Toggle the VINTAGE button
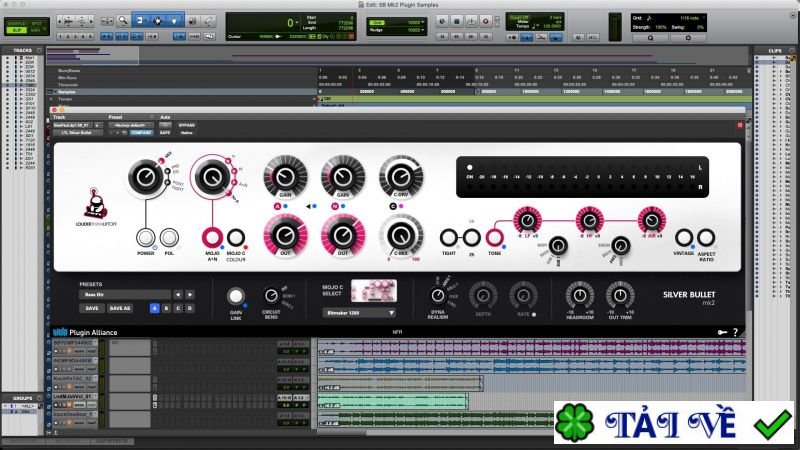The height and width of the screenshot is (450, 800). pos(685,237)
